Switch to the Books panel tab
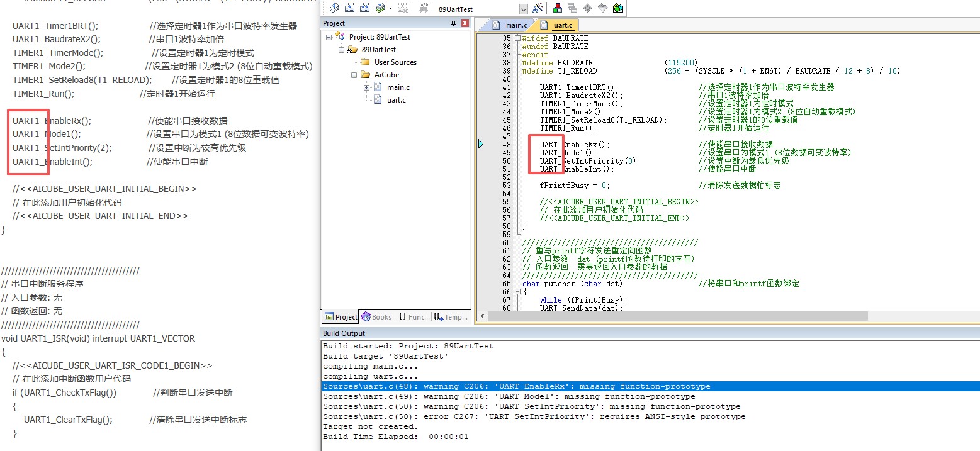The image size is (980, 451). tap(376, 317)
